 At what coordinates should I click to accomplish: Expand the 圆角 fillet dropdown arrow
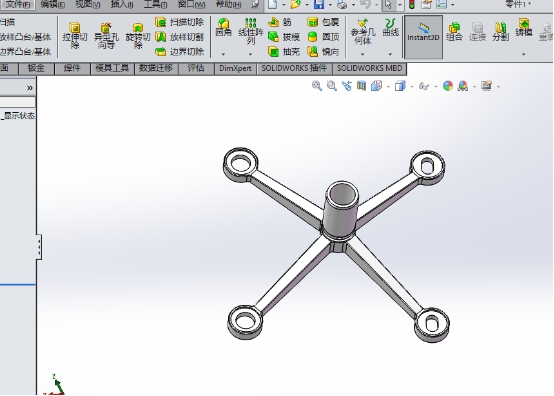click(223, 54)
